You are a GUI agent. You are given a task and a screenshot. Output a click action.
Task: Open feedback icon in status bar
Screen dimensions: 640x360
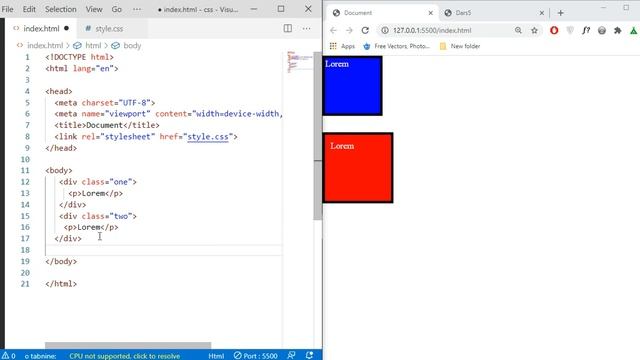[291, 356]
